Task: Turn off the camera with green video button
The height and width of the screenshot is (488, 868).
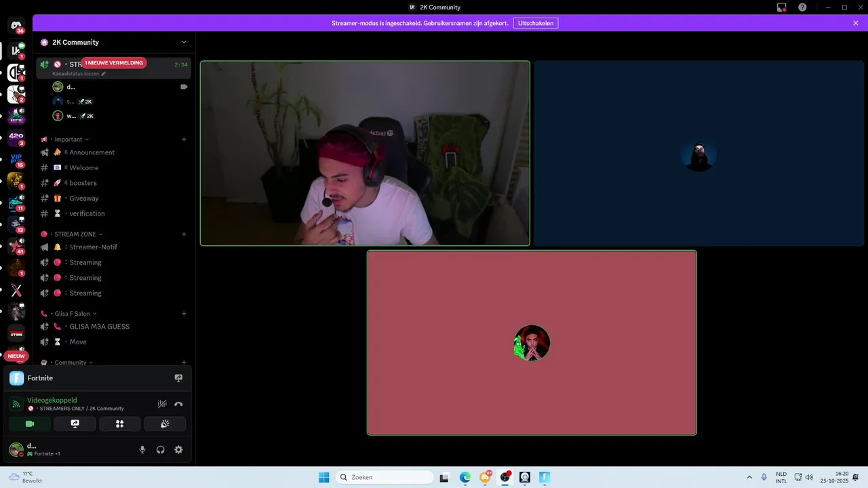Action: 30,424
